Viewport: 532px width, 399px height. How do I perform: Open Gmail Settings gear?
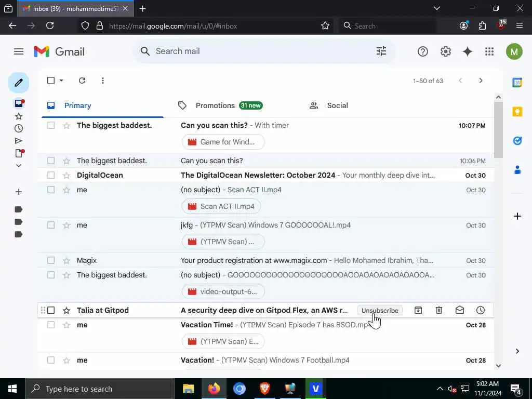pos(445,51)
